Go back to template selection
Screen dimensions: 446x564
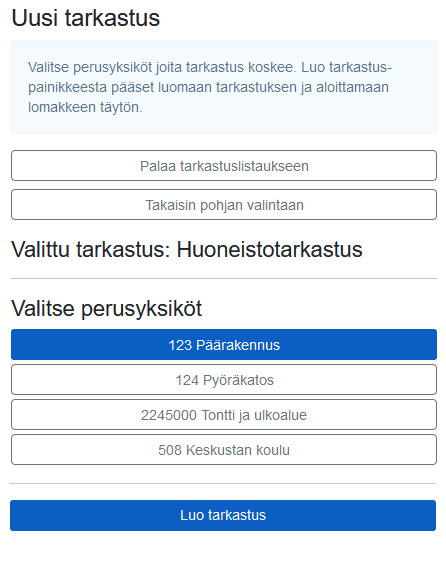[x=224, y=205]
